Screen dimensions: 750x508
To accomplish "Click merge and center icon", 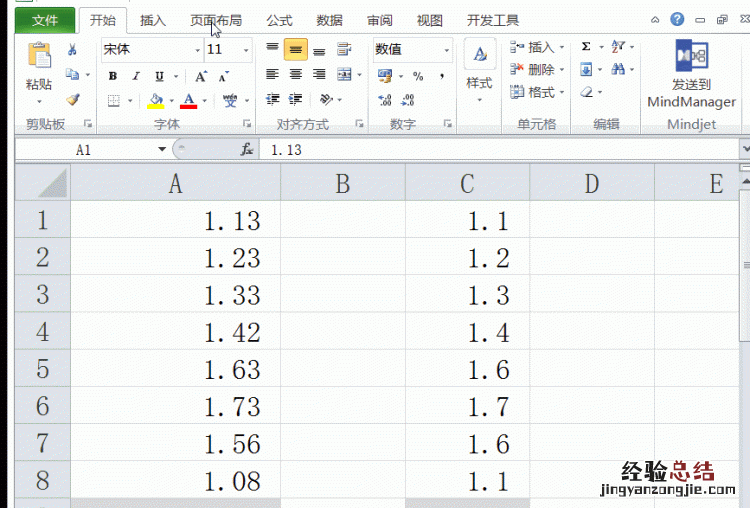I will pos(344,74).
